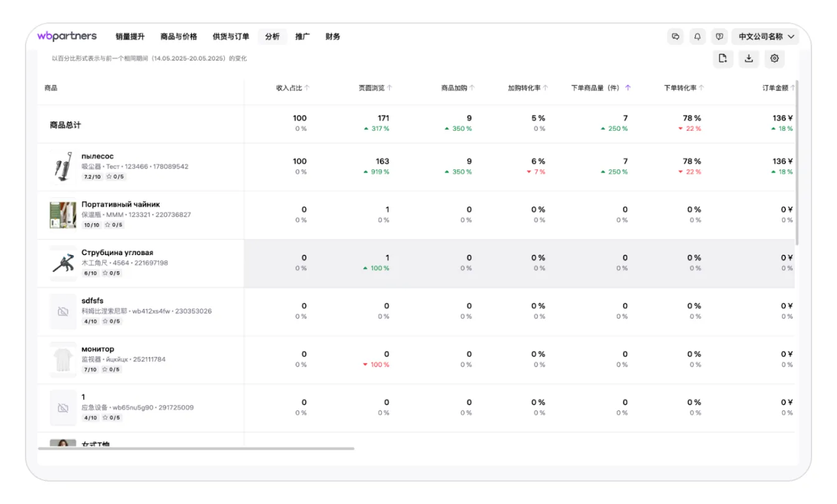
Task: Sort by 下单商品量 purple arrow
Action: [628, 88]
